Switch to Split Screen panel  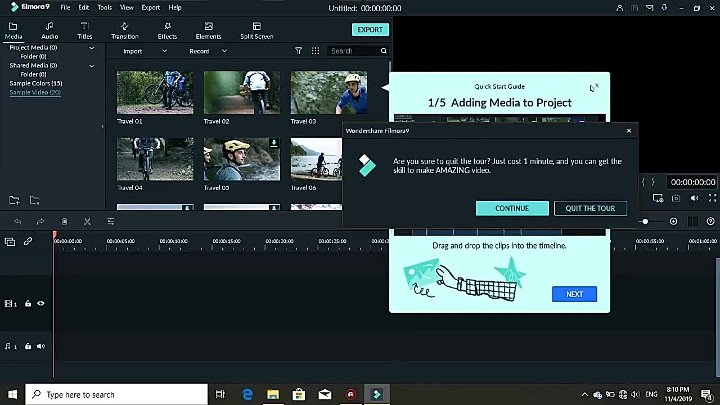pyautogui.click(x=256, y=30)
